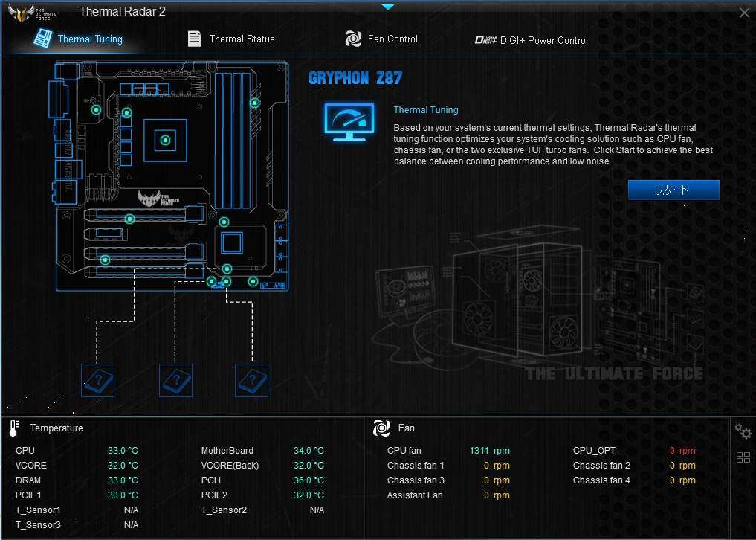Click the sensor dot on first PCIe slot
Screen dimensions: 756x540
[129, 219]
